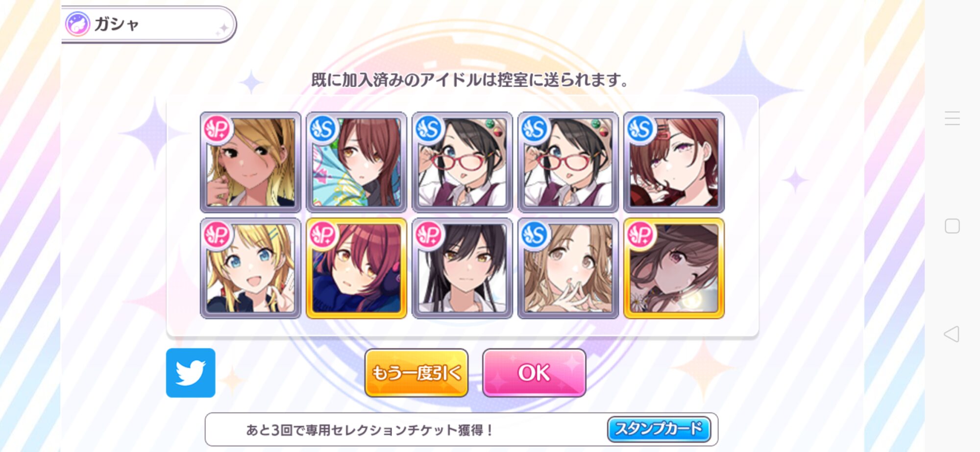
Task: Tap the selection ticket progress bar text
Action: [369, 430]
